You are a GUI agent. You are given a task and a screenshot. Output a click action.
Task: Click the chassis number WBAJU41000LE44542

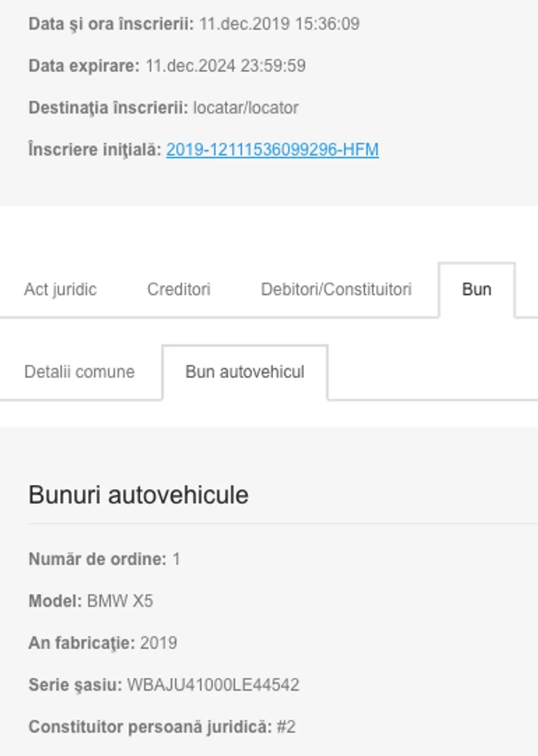point(213,685)
